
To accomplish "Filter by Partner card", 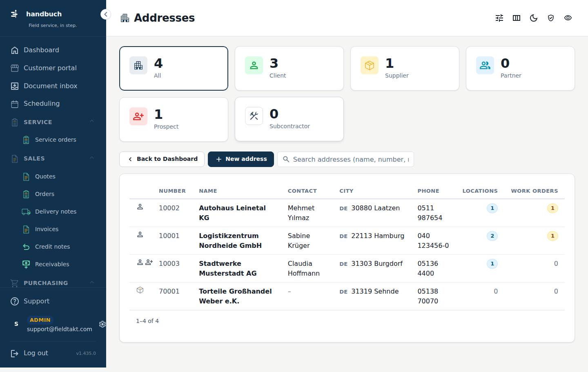I will click(520, 68).
